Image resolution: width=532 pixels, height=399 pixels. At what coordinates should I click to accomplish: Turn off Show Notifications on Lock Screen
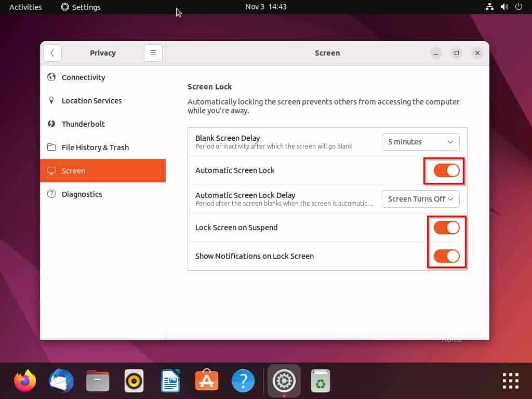coord(446,256)
